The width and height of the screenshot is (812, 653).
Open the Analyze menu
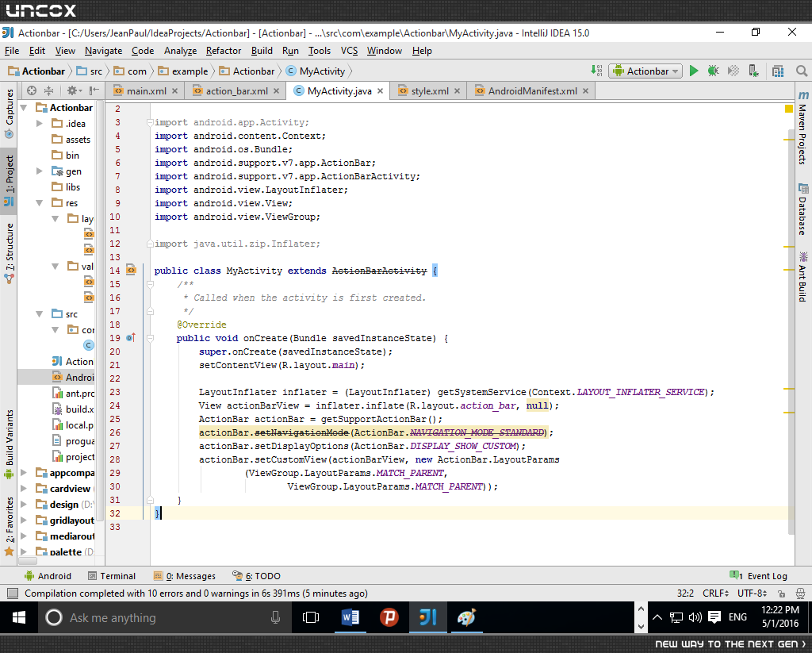(180, 51)
